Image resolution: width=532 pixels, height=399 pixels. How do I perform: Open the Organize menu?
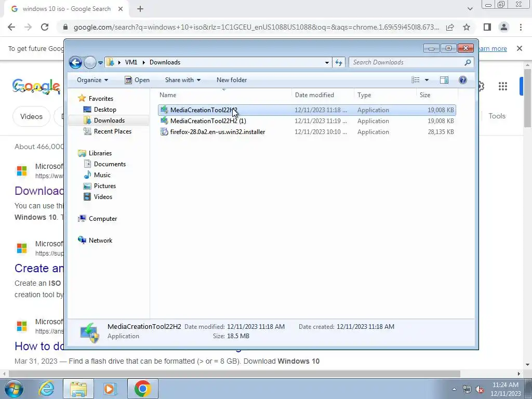pos(92,80)
